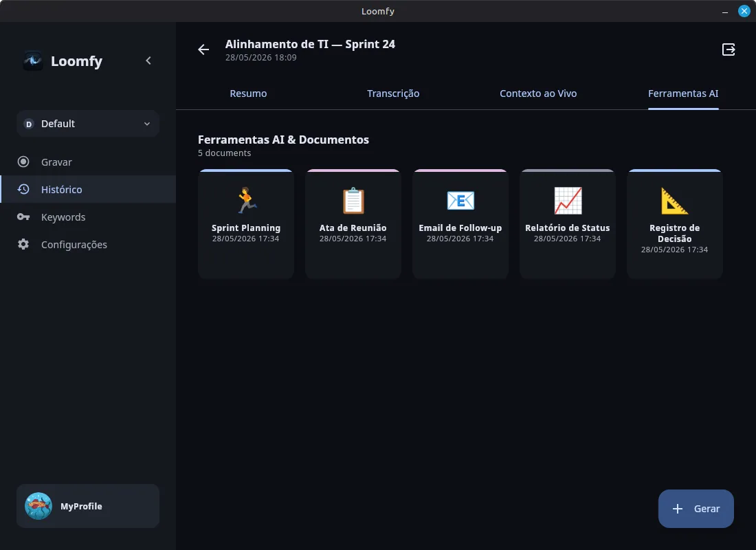Click the Gravar label

56,162
